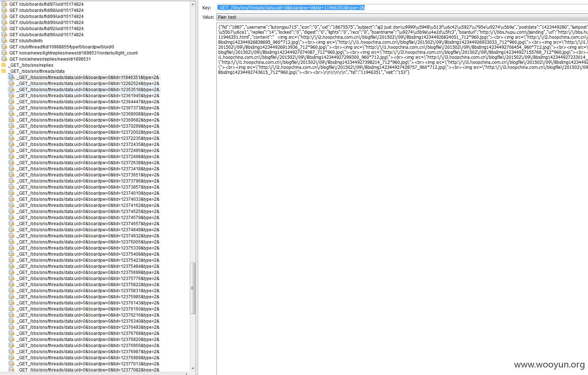Click key icon beside /voice/news/replies/newsId/1898531
The height and width of the screenshot is (375, 588).
tap(4, 59)
